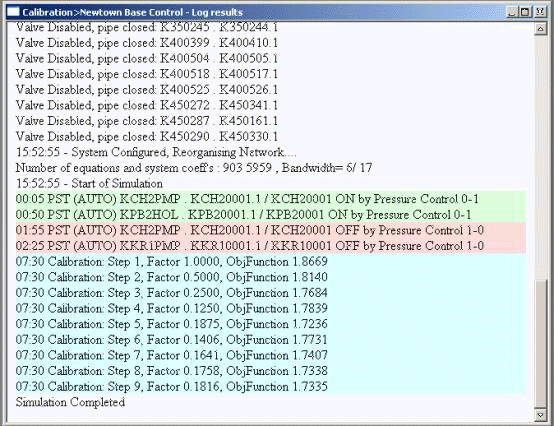
Task: Click the vertical scrollbar thumb
Action: pos(540,344)
